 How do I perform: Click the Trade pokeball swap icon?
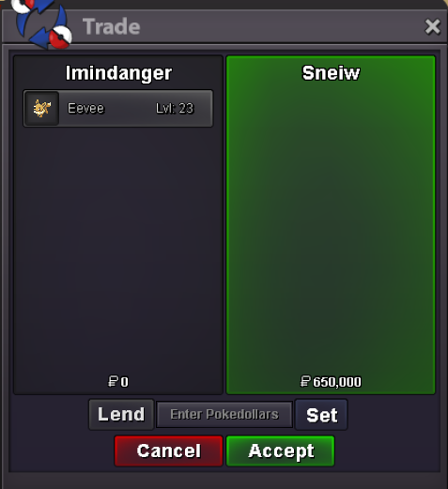click(x=43, y=25)
